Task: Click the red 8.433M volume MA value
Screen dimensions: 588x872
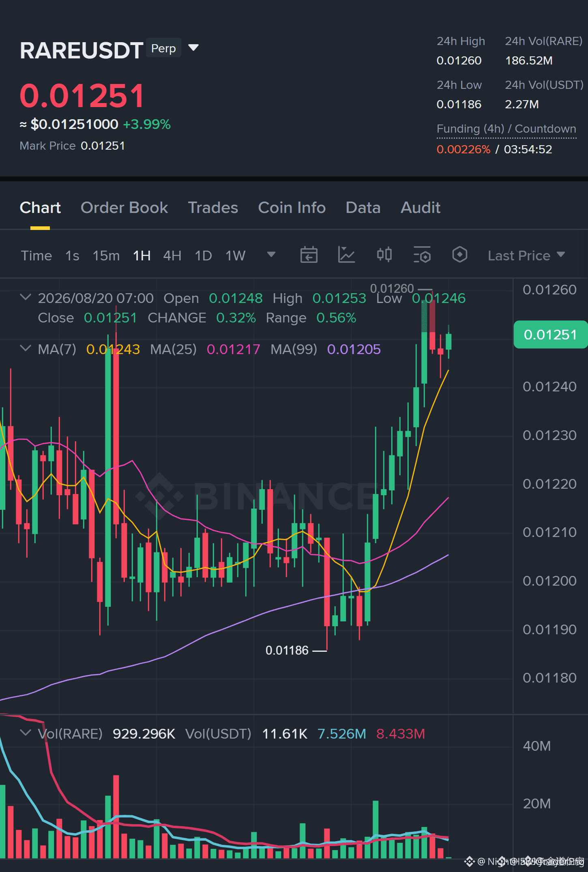Action: point(401,734)
